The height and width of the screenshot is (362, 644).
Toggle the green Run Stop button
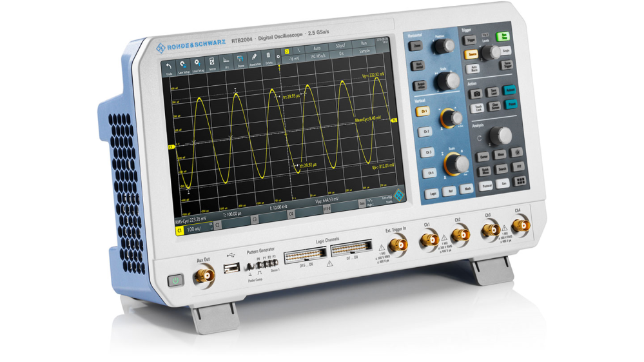(x=507, y=37)
